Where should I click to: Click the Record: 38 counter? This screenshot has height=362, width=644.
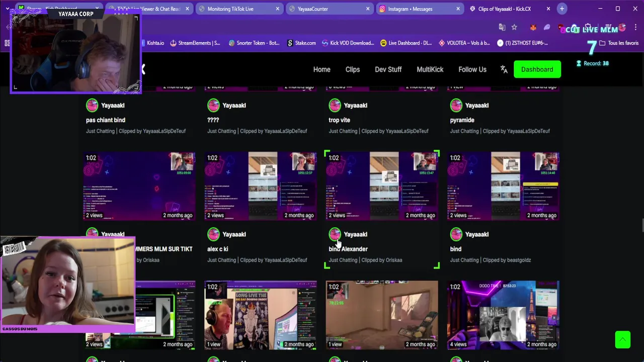[x=593, y=63]
